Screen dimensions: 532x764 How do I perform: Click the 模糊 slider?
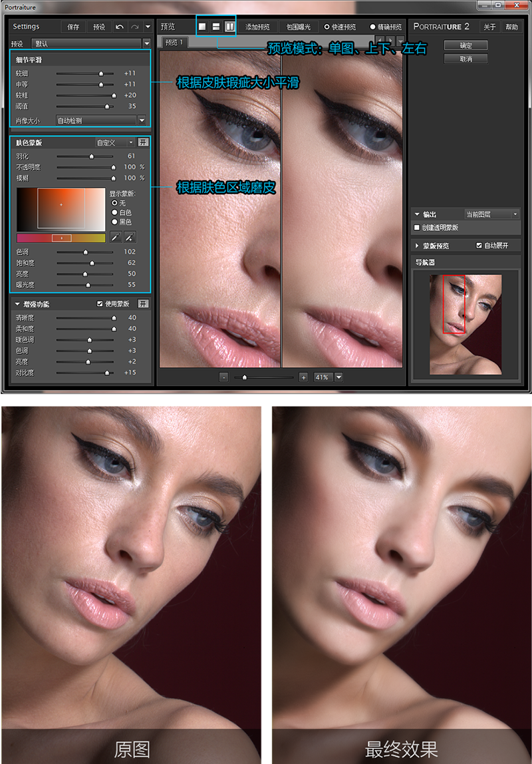tap(85, 178)
